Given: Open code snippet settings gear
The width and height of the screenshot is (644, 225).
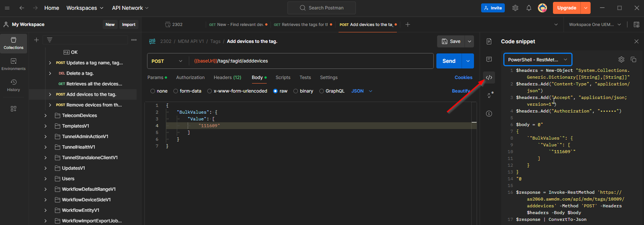Looking at the screenshot, I should click(621, 59).
